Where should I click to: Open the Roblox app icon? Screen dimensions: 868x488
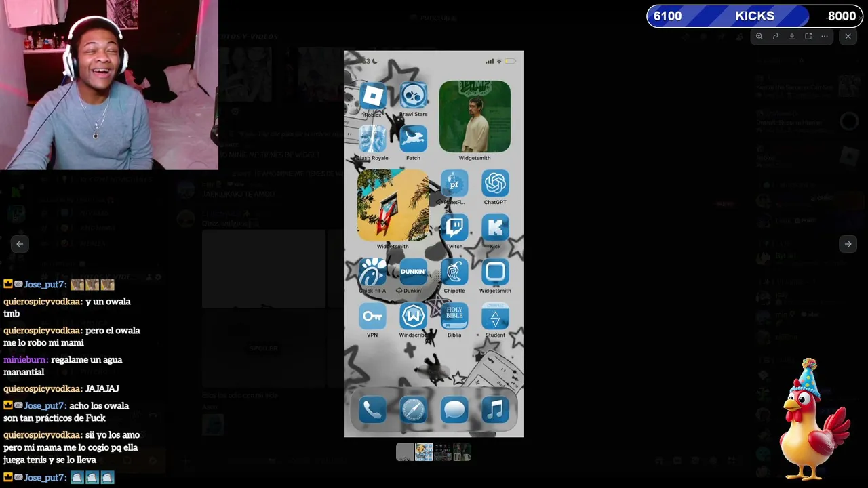[x=372, y=96]
